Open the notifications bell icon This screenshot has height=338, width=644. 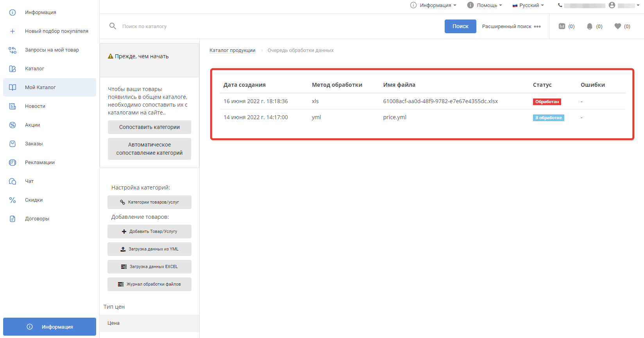(x=590, y=26)
